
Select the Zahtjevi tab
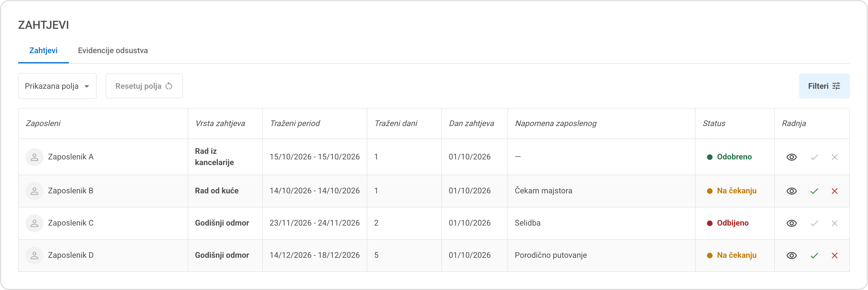[44, 51]
